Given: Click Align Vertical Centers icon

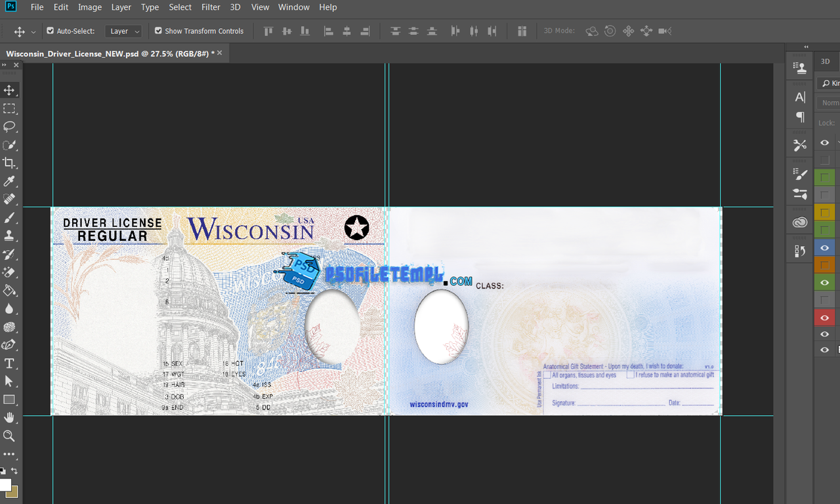Looking at the screenshot, I should pyautogui.click(x=286, y=31).
